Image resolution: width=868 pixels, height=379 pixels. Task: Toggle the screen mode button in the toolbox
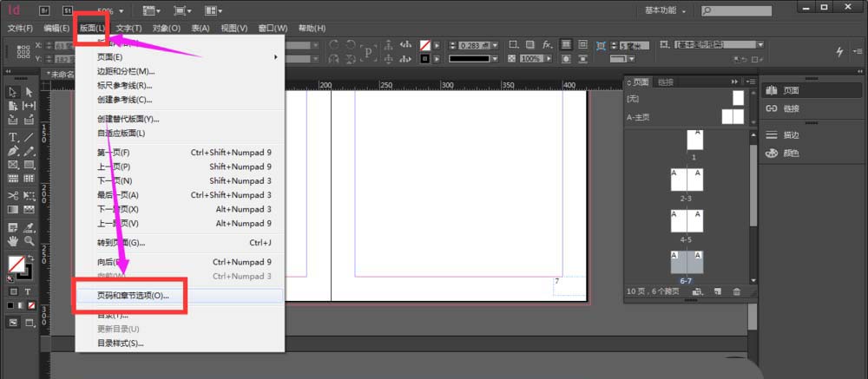(30, 323)
